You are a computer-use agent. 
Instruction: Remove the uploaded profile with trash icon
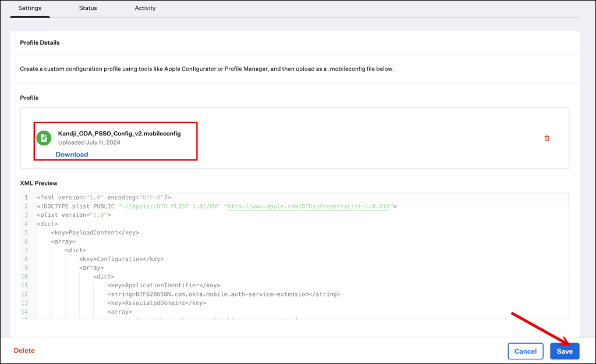546,138
